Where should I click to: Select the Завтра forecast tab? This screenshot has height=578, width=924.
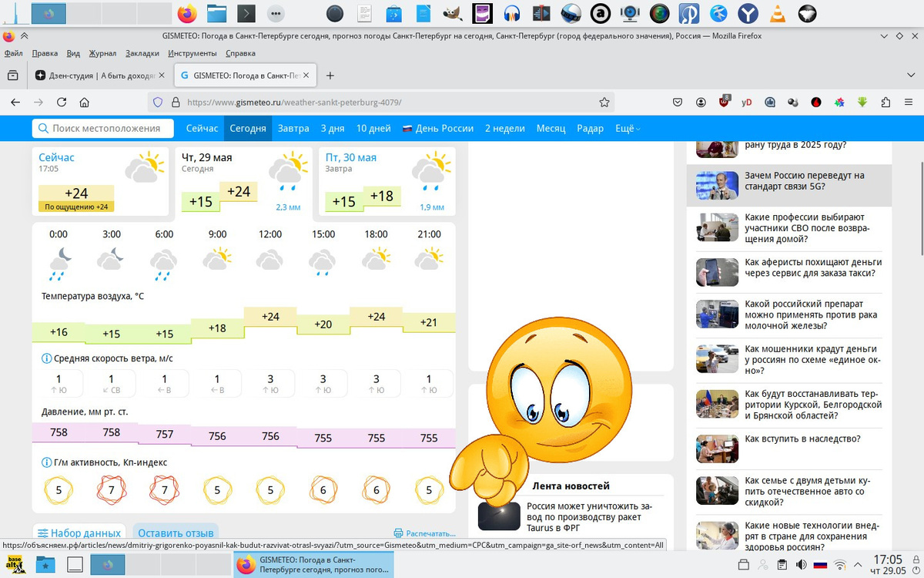click(x=293, y=129)
